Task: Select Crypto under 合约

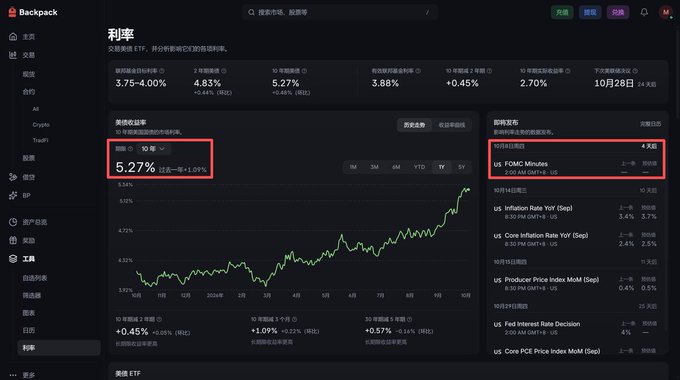Action: 41,125
